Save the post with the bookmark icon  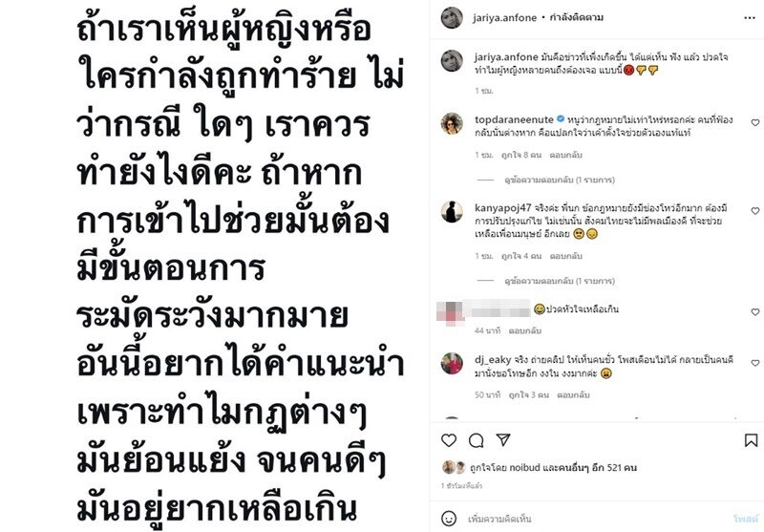tap(751, 440)
